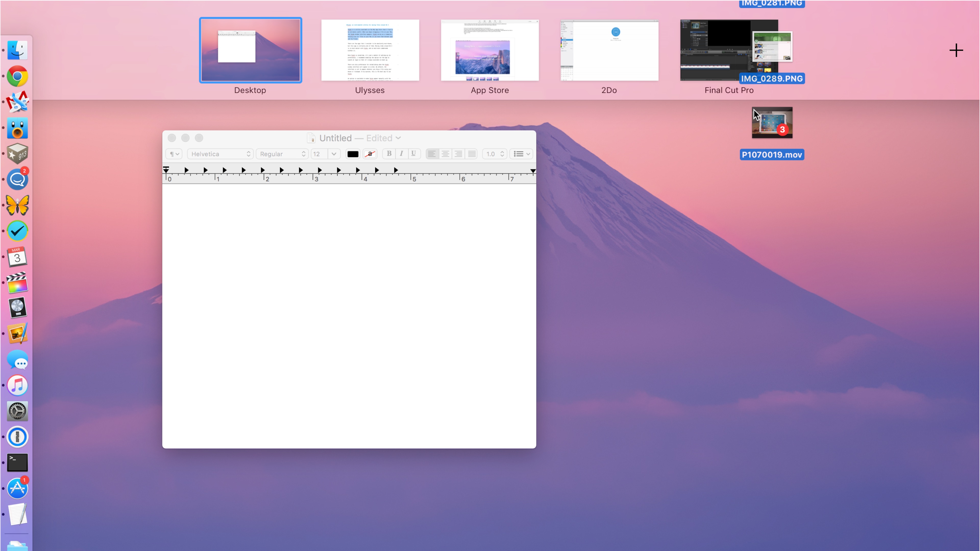
Task: Add a new desktop space
Action: click(x=956, y=51)
